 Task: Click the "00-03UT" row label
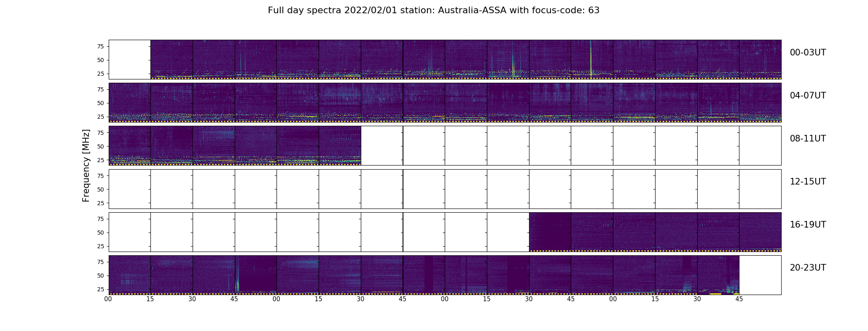tap(808, 53)
